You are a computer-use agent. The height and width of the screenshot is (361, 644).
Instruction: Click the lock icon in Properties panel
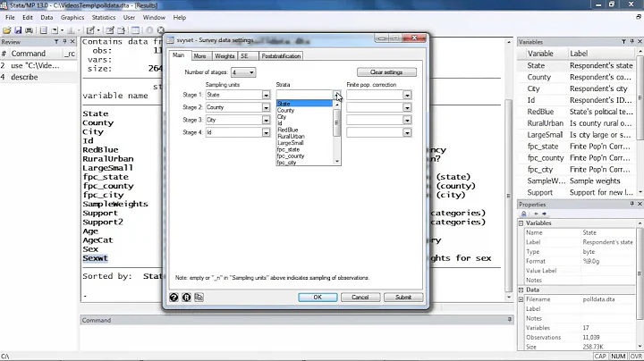coord(523,214)
